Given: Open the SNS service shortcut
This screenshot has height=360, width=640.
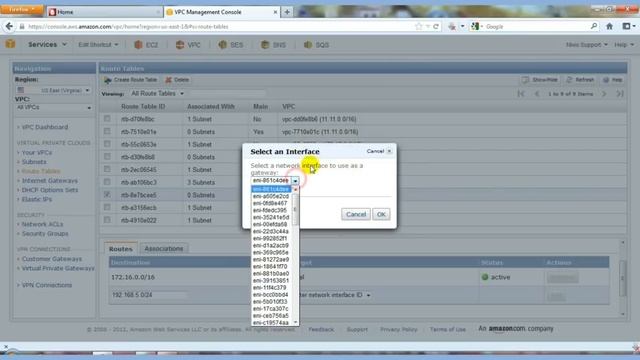Looking at the screenshot, I should 273,45.
